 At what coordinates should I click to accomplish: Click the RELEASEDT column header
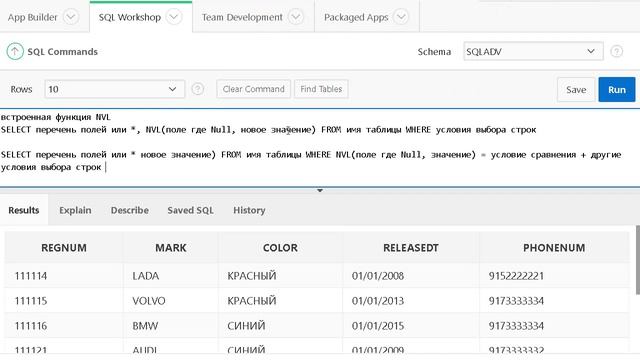(x=411, y=248)
